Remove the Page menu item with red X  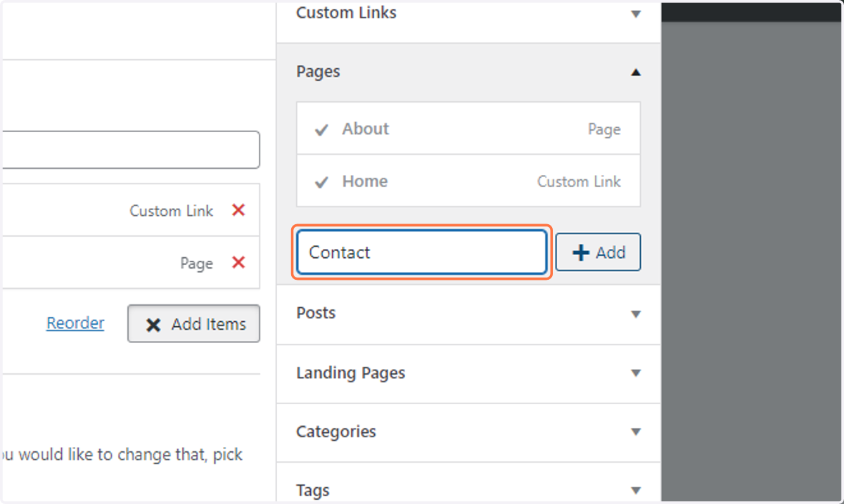pos(238,263)
